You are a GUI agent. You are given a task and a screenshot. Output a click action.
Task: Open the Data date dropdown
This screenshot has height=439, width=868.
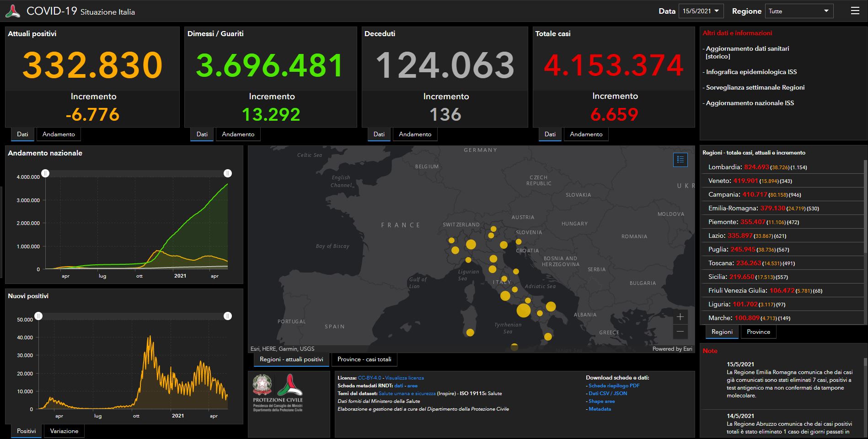tap(701, 11)
